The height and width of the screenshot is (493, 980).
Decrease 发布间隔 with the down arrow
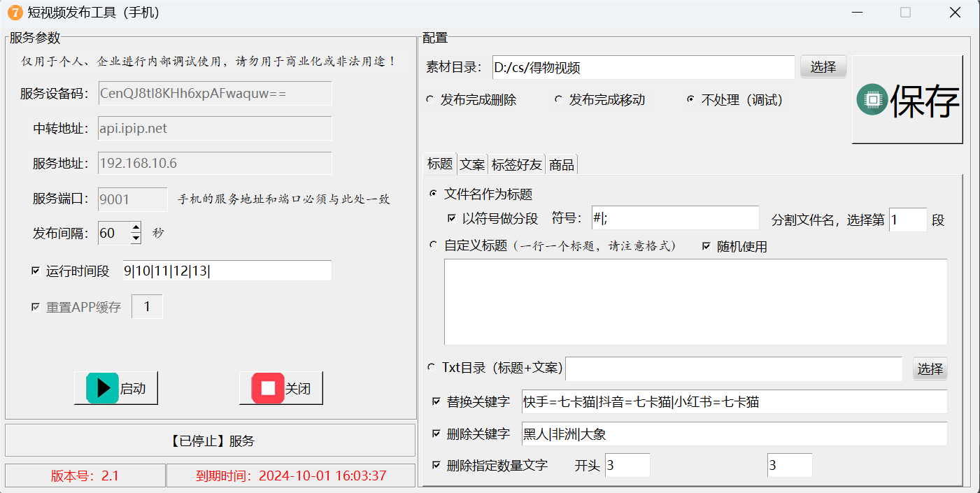point(136,238)
